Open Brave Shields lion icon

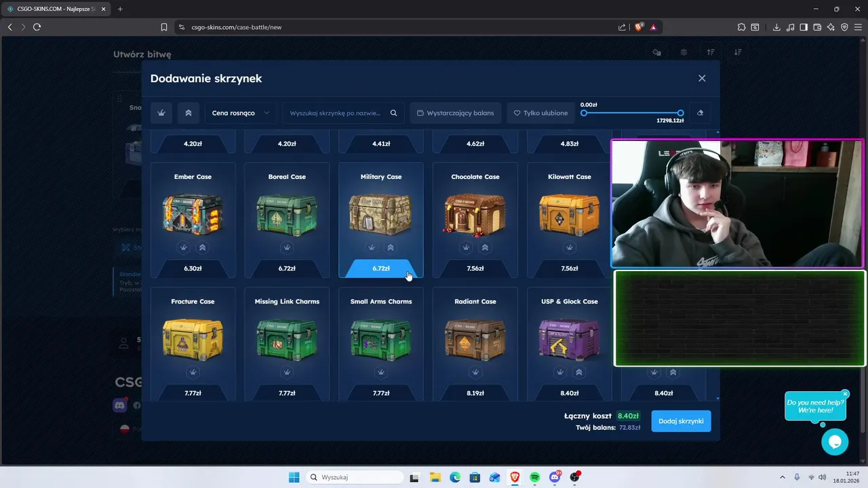[639, 27]
